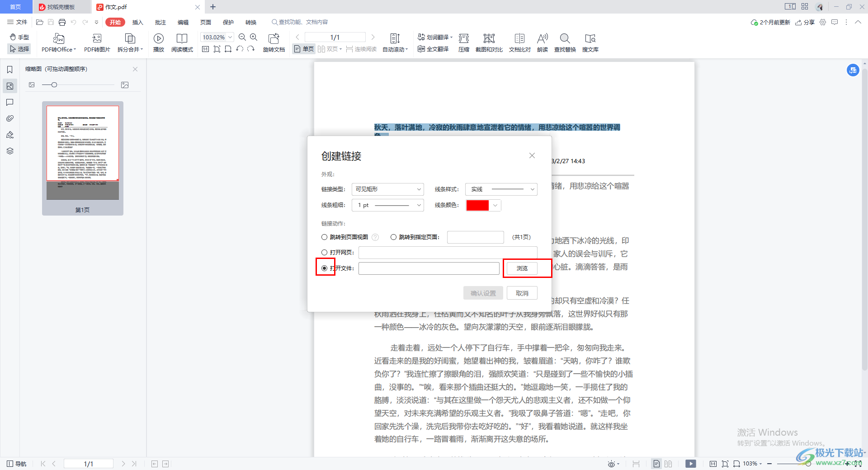This screenshot has height=470, width=868.
Task: Click the red line color swatch
Action: tap(477, 205)
